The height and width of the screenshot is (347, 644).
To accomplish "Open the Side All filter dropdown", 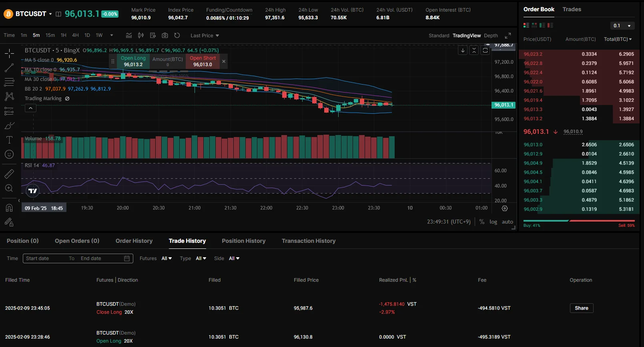I will click(x=234, y=258).
